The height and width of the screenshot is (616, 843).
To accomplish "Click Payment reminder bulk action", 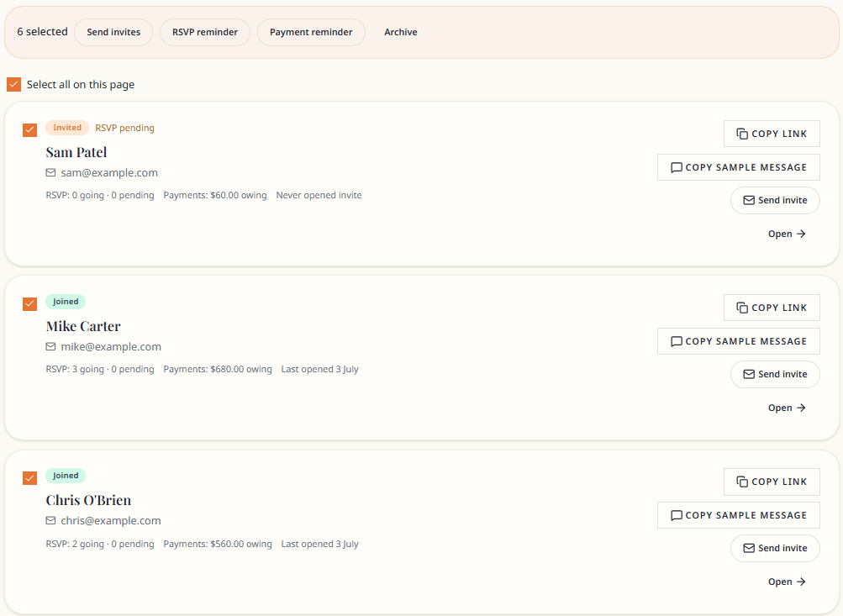I will click(311, 32).
